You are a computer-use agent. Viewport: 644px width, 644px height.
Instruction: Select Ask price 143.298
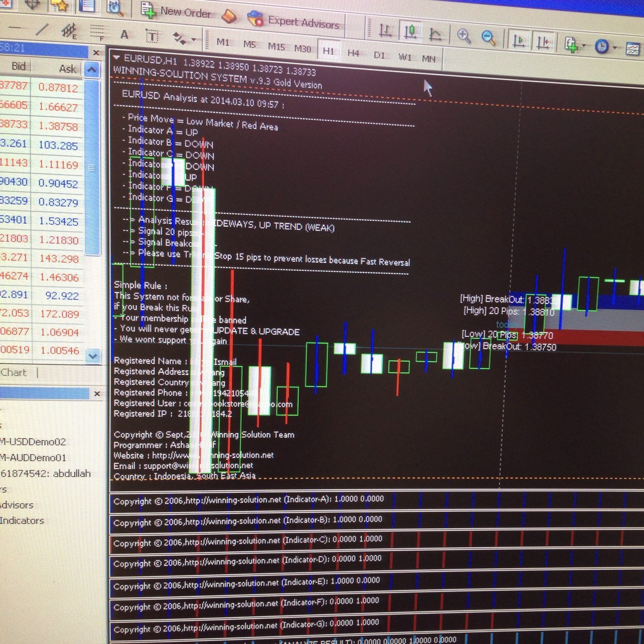click(x=58, y=259)
